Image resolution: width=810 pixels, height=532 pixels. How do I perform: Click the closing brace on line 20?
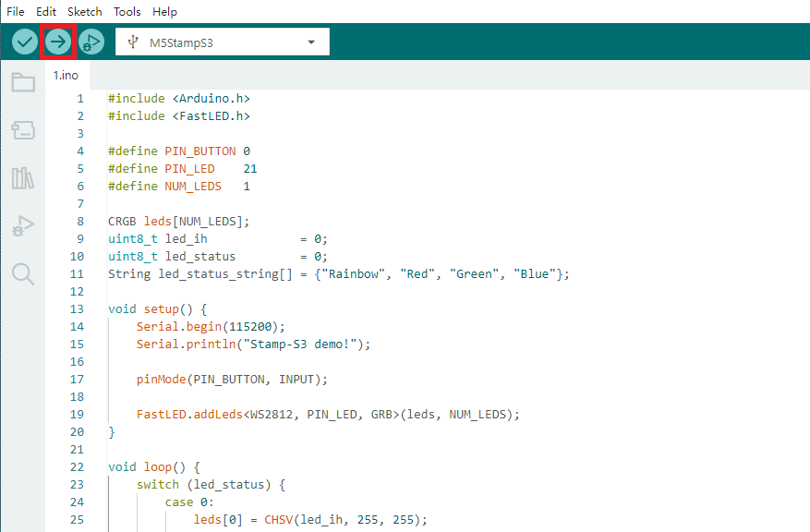pyautogui.click(x=112, y=432)
